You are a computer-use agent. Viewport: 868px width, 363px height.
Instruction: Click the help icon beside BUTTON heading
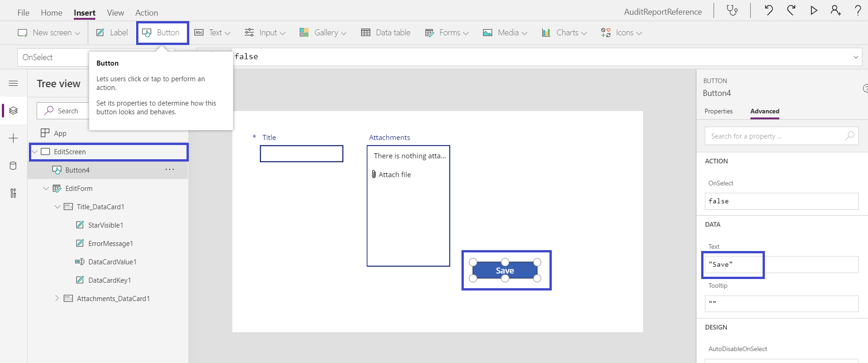865,88
